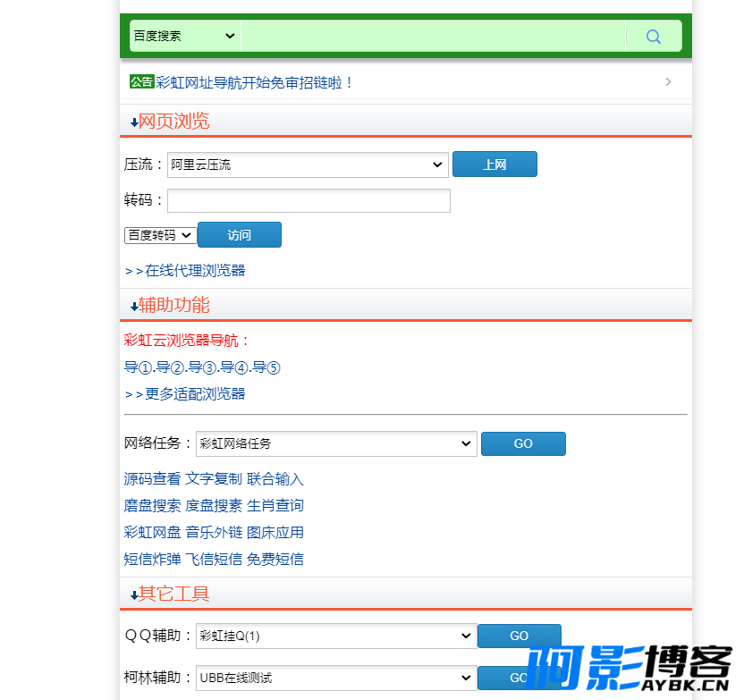This screenshot has height=700, width=752.
Task: Open the 文字复制 link
Action: 214,479
